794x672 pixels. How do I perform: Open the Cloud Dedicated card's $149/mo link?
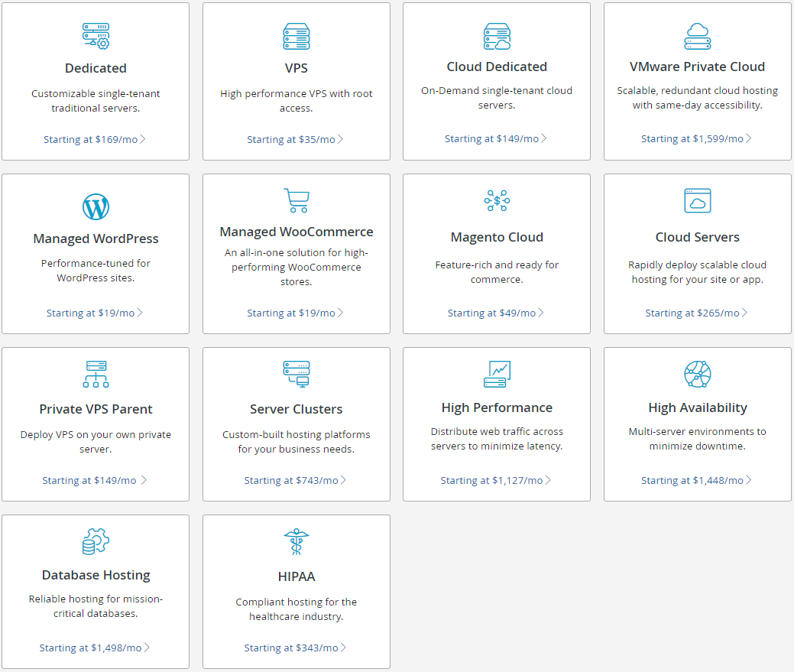[x=496, y=138]
